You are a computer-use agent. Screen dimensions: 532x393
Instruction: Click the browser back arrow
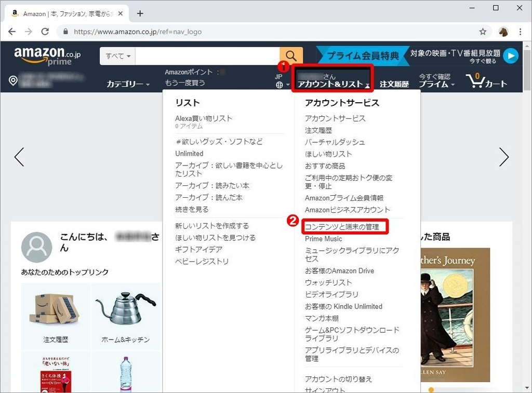coord(12,32)
